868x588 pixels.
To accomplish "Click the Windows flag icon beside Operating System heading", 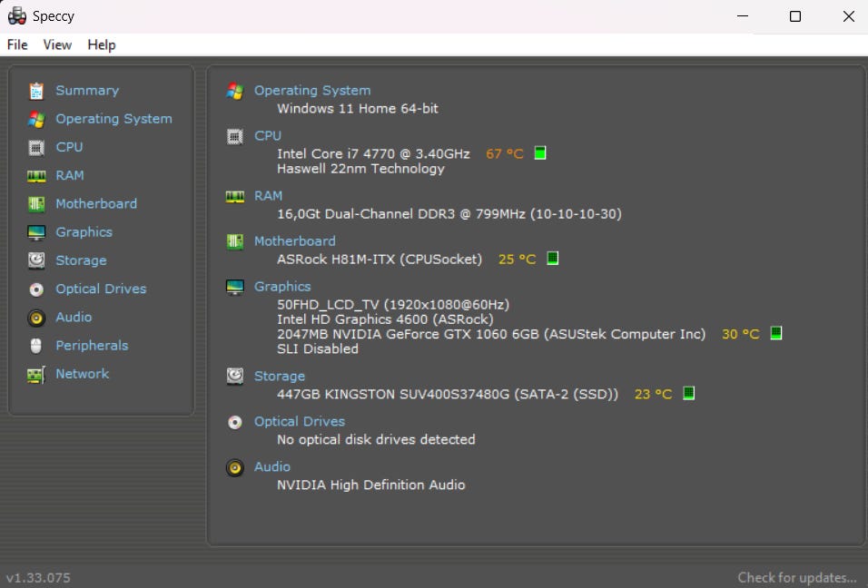I will coord(235,91).
